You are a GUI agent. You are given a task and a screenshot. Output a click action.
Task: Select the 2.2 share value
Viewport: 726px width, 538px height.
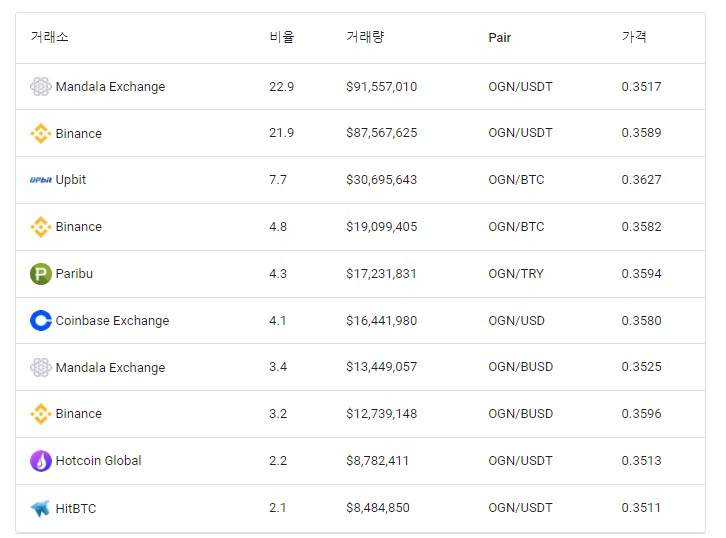(278, 461)
